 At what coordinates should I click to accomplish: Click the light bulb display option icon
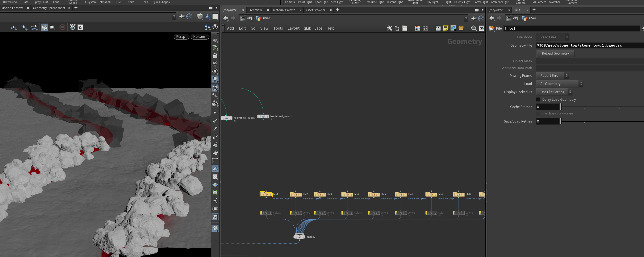tap(215, 79)
